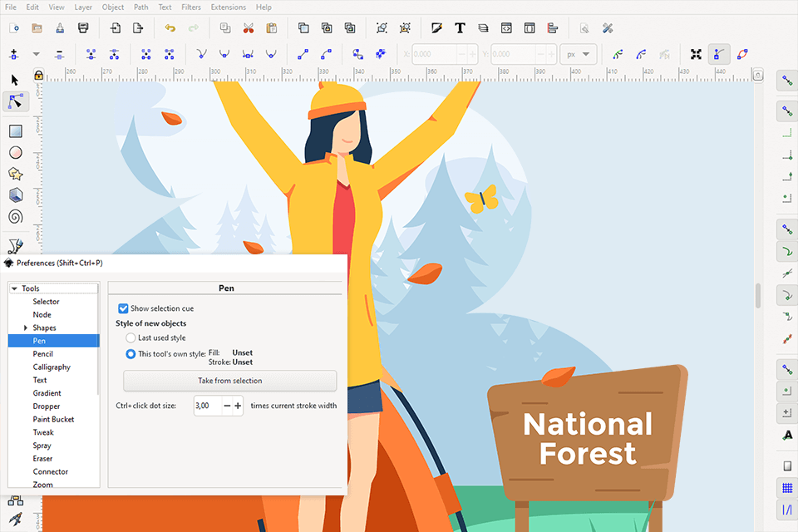Click the Undo arrow icon
The image size is (798, 532).
[170, 28]
